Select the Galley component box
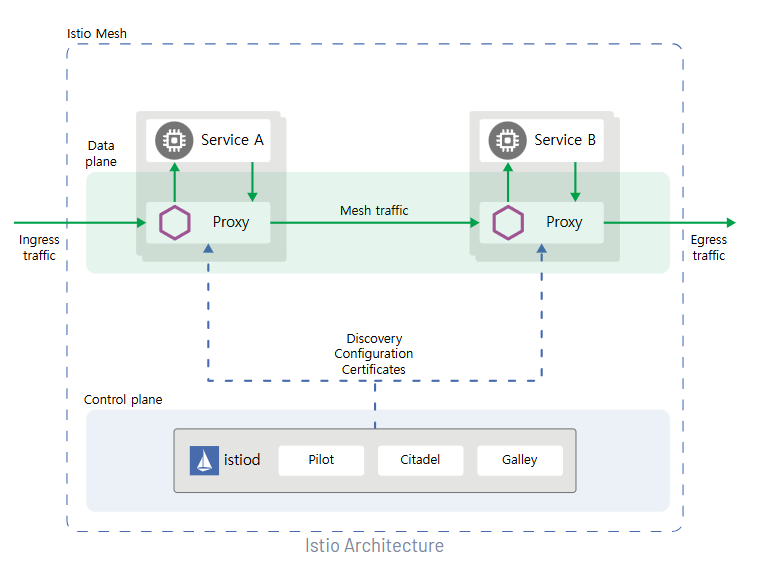The height and width of the screenshot is (577, 766). (520, 460)
